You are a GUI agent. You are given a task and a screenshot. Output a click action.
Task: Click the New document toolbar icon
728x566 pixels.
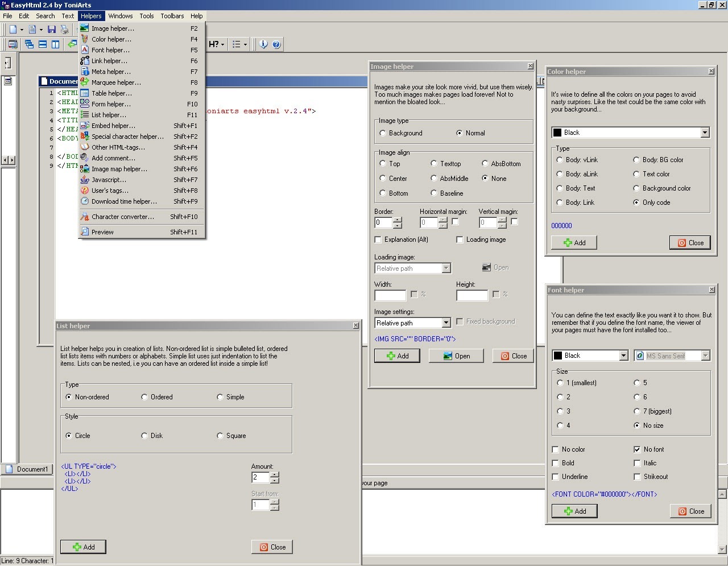(x=13, y=29)
